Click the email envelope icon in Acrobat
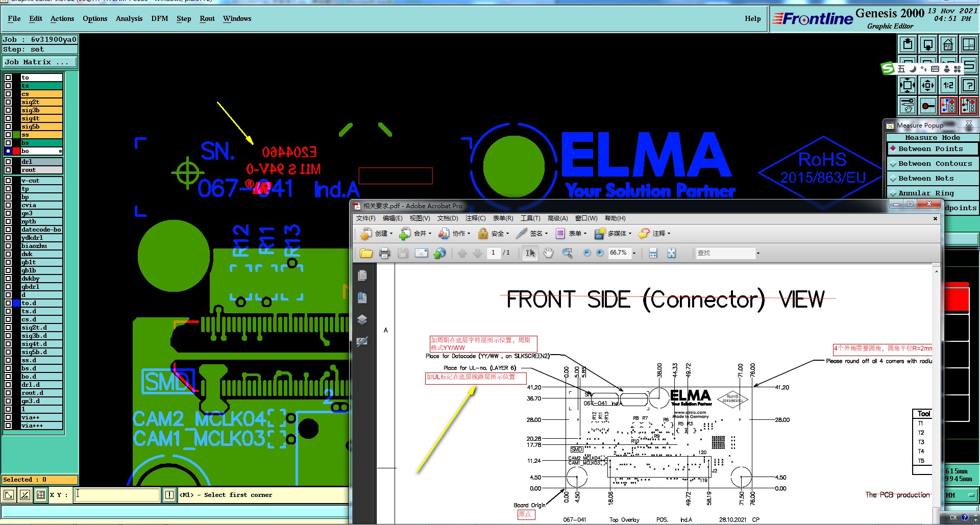The height and width of the screenshot is (525, 980). point(421,253)
